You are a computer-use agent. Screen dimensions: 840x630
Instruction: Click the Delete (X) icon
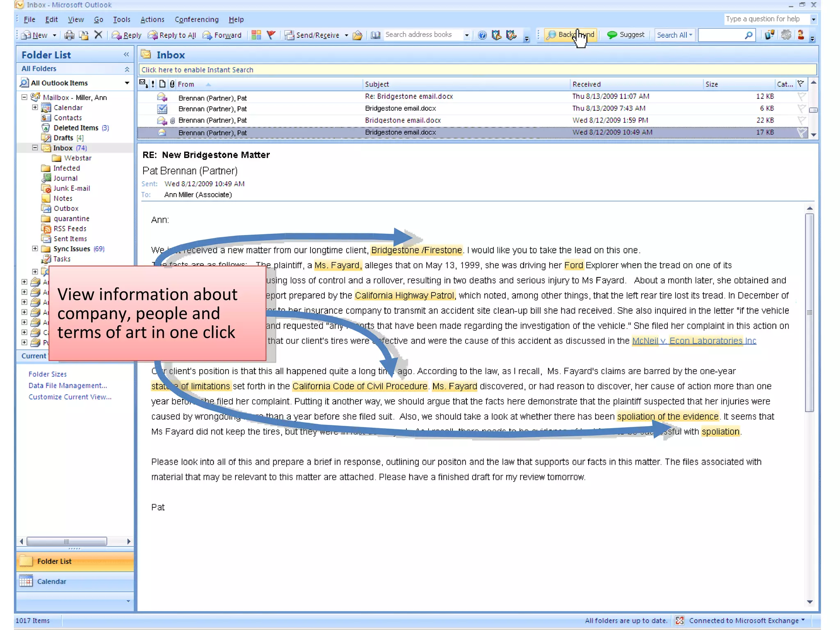click(x=98, y=35)
